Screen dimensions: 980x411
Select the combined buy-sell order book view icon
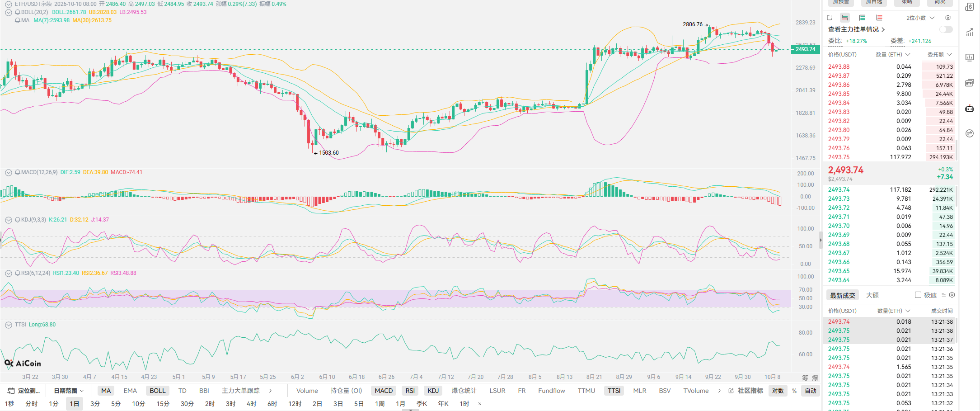click(845, 18)
